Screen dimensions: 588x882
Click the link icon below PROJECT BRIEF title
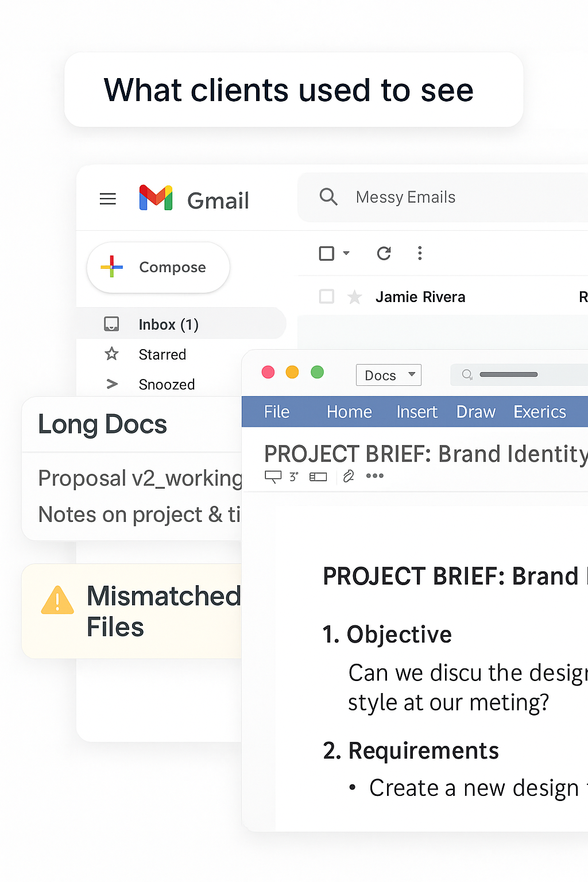pos(348,476)
